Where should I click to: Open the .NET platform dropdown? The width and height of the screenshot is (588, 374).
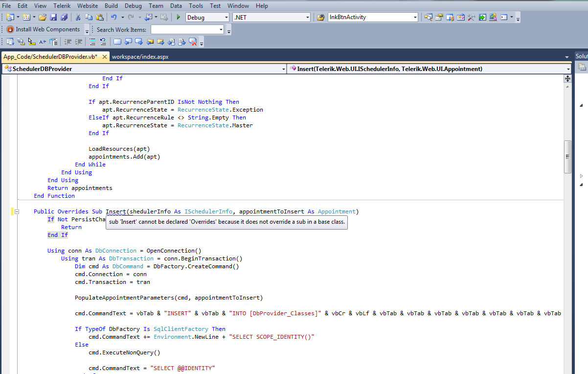click(x=307, y=17)
